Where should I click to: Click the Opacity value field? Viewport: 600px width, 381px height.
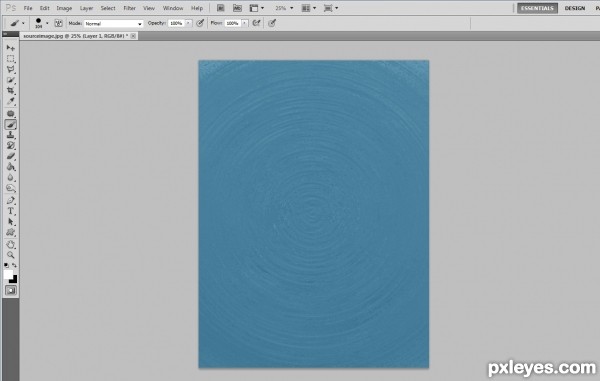tap(176, 23)
